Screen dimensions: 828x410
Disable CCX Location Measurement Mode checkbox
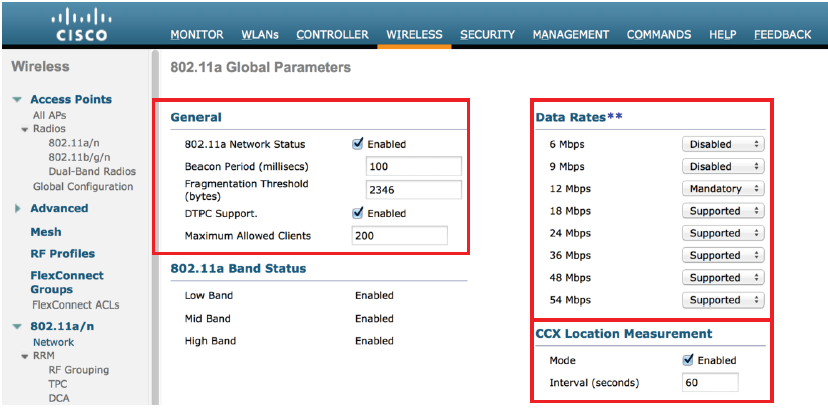point(689,360)
